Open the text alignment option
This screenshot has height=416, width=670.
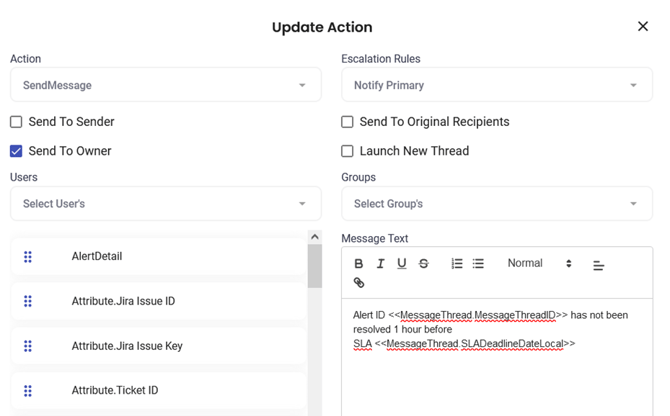tap(598, 266)
